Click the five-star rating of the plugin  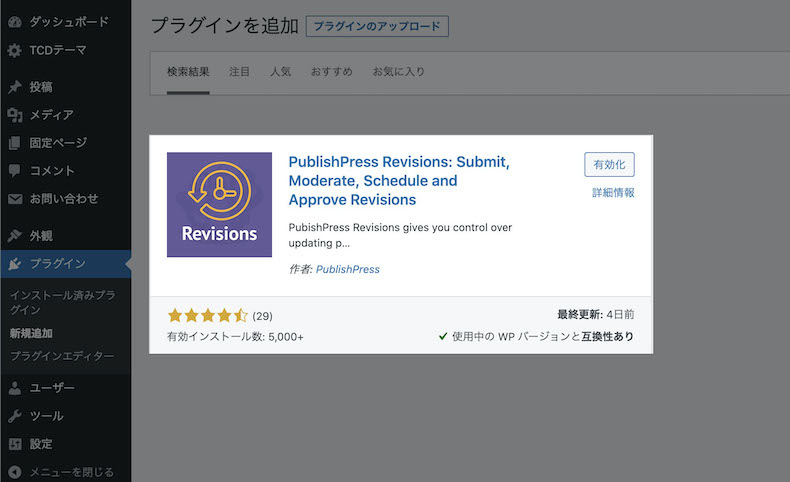pyautogui.click(x=208, y=316)
